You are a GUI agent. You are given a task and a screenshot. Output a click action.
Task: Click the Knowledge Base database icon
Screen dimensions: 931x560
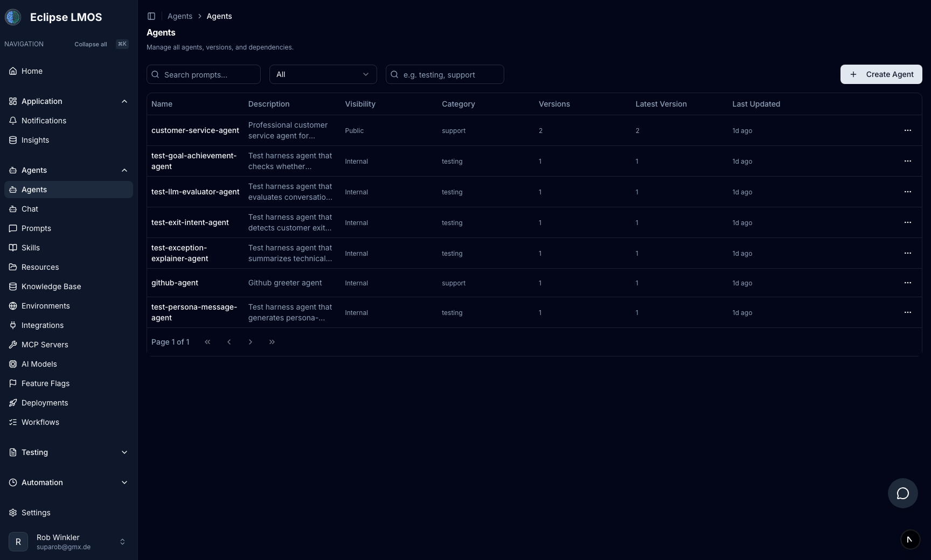[x=13, y=286]
